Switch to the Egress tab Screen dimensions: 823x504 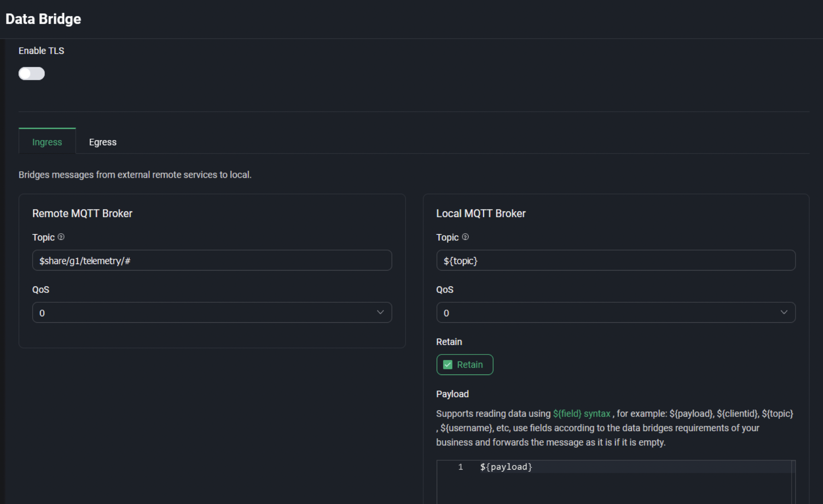click(103, 142)
